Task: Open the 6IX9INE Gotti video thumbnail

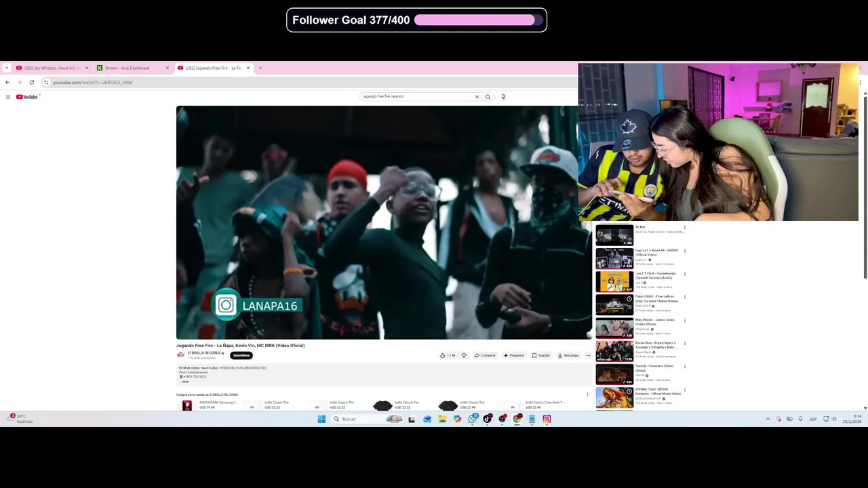Action: (614, 397)
